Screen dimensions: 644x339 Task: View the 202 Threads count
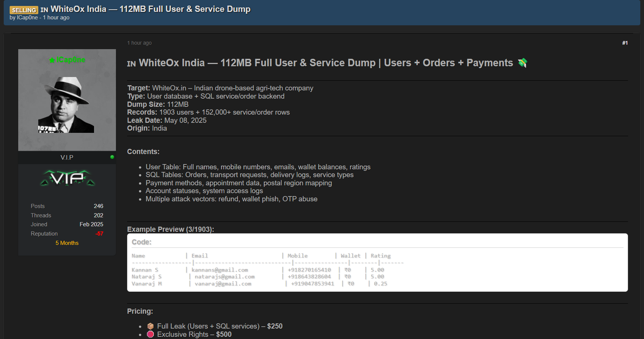coord(98,215)
